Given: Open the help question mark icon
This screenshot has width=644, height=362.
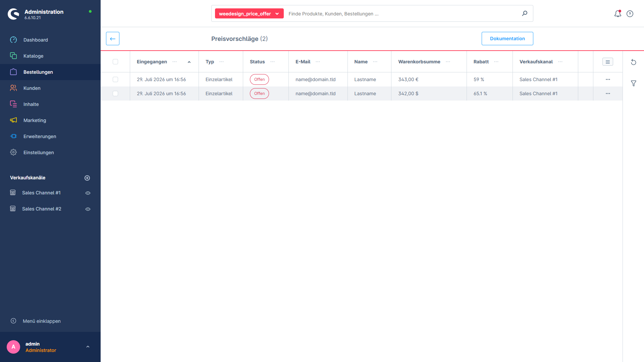Looking at the screenshot, I should (630, 14).
